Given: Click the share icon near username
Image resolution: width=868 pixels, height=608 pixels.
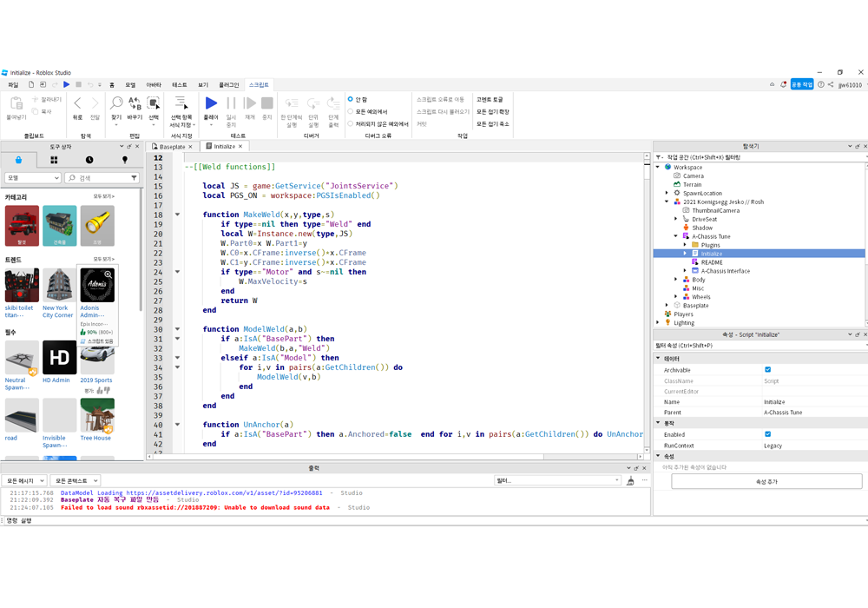Looking at the screenshot, I should click(831, 85).
